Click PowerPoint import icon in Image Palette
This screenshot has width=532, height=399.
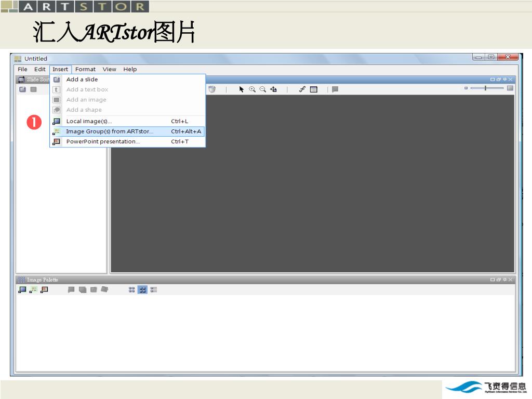point(44,290)
